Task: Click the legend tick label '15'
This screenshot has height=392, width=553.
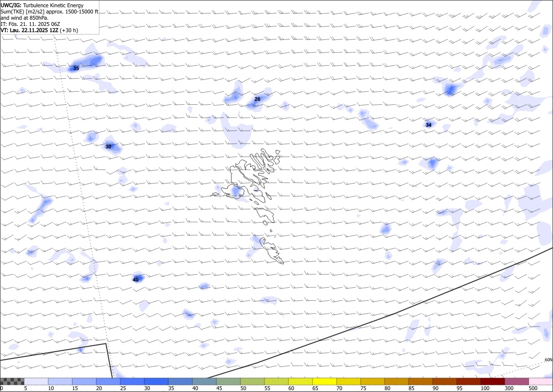Action: click(75, 388)
